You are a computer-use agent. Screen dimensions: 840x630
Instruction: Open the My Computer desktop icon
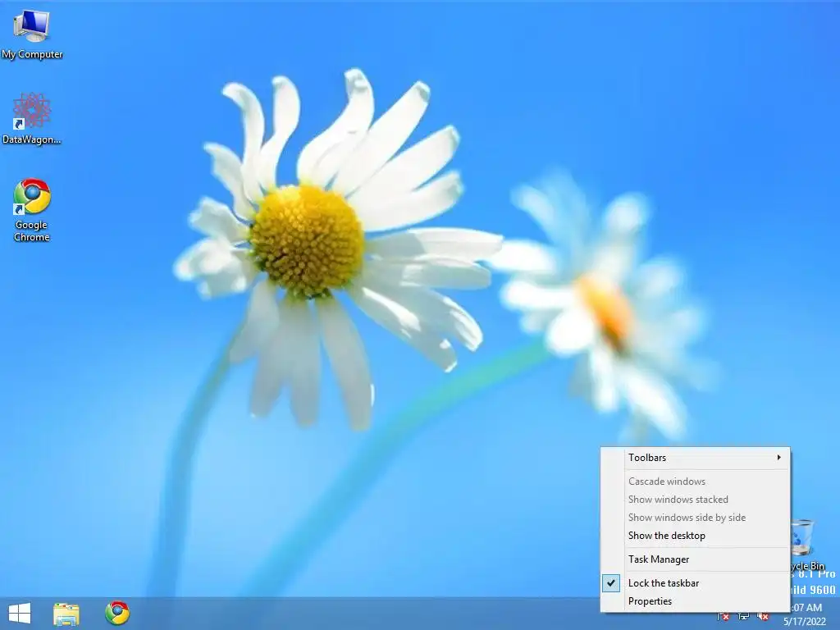pyautogui.click(x=32, y=33)
